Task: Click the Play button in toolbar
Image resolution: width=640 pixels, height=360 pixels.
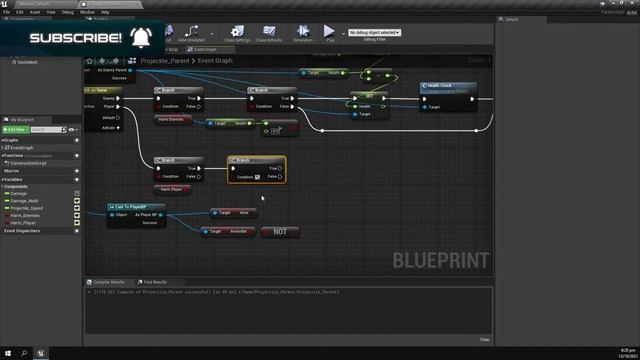Action: click(x=329, y=33)
